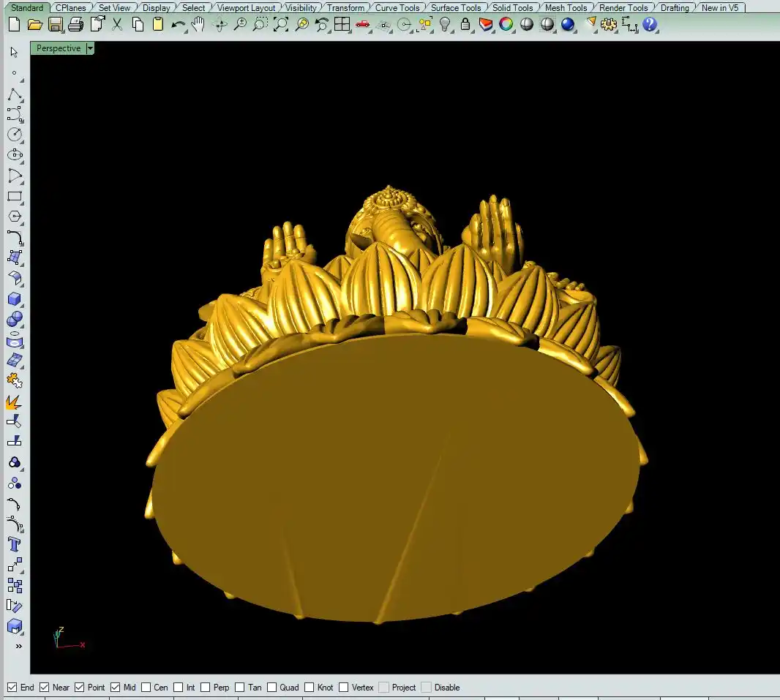780x700 pixels.
Task: Select the Pan view hand tool
Action: pos(198,25)
